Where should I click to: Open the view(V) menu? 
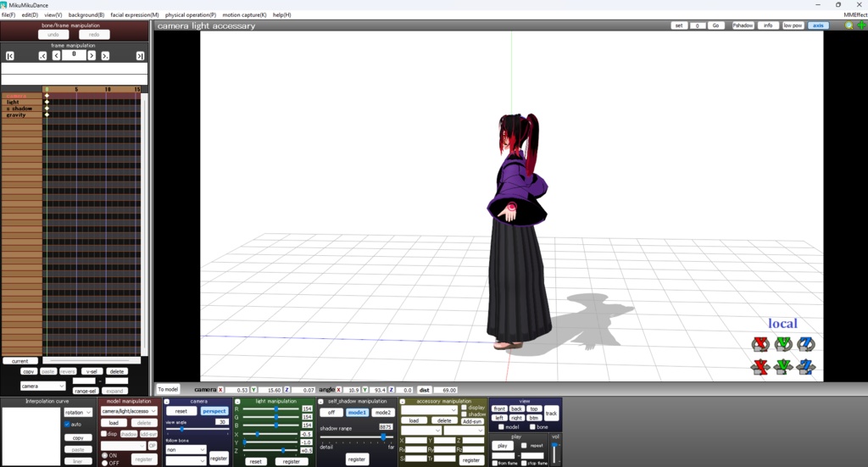point(53,15)
